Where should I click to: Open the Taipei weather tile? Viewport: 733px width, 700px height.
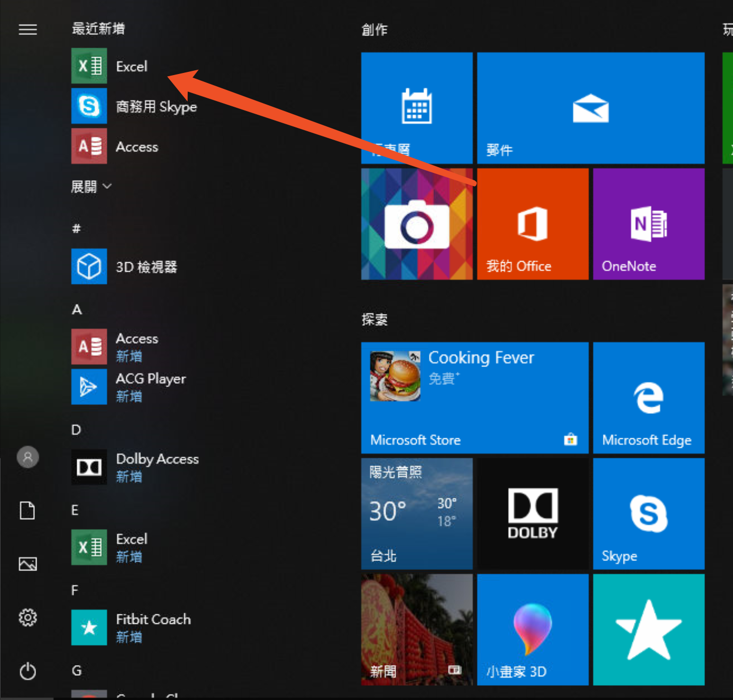point(417,513)
